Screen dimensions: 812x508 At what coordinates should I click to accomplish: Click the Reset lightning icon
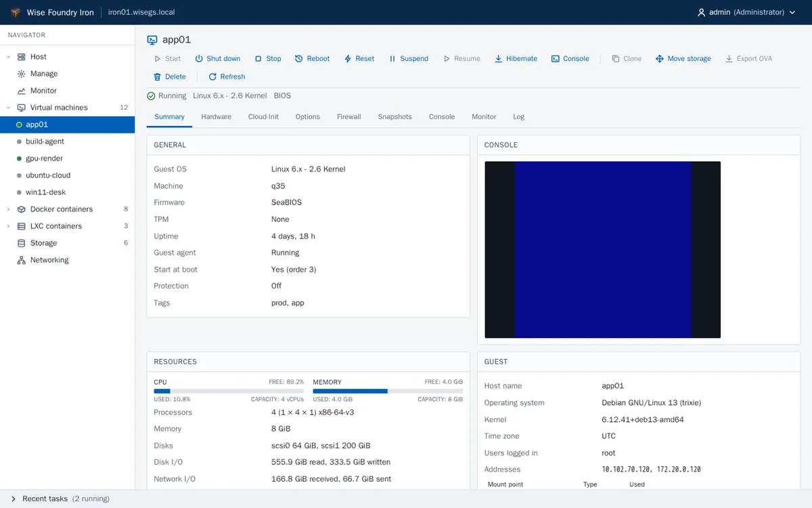click(348, 59)
